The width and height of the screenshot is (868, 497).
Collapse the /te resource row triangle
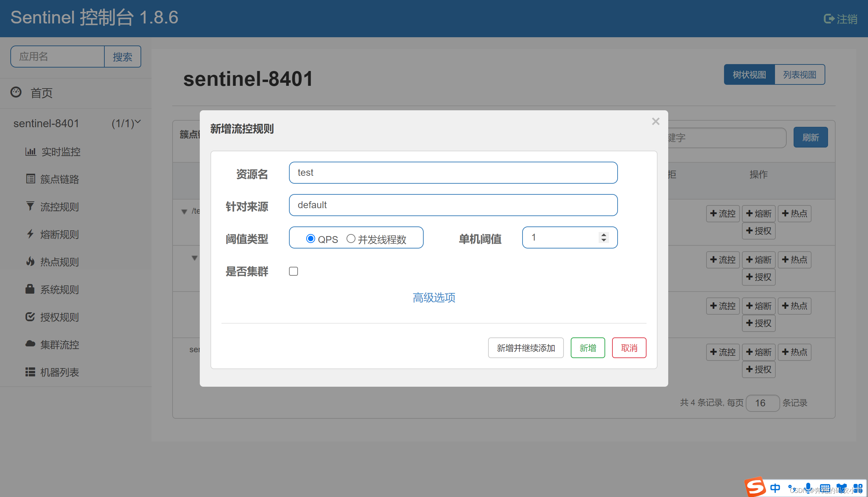184,211
